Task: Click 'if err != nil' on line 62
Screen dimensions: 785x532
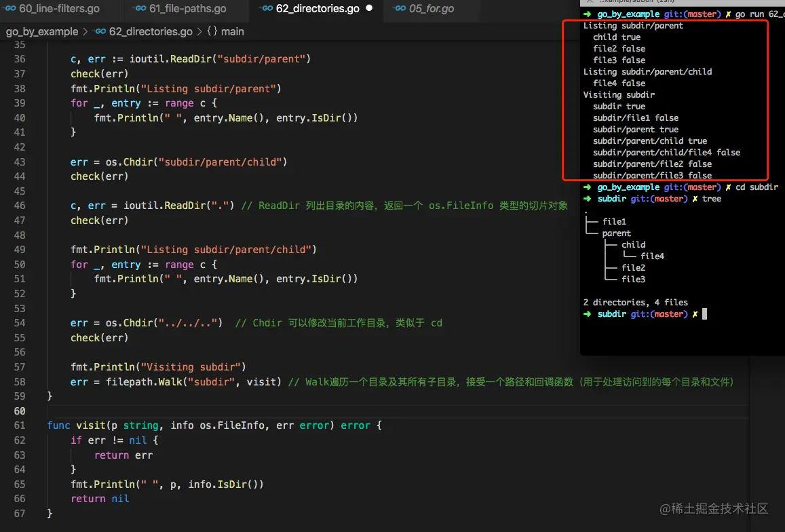Action: [x=109, y=440]
